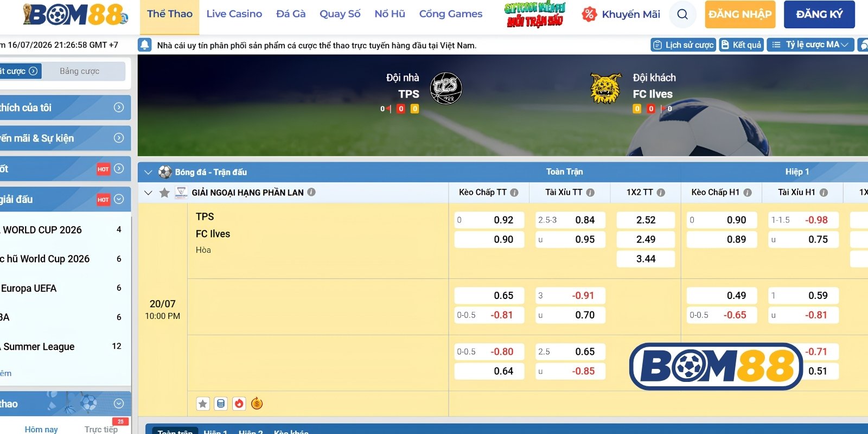Click info icon next to league name

311,192
